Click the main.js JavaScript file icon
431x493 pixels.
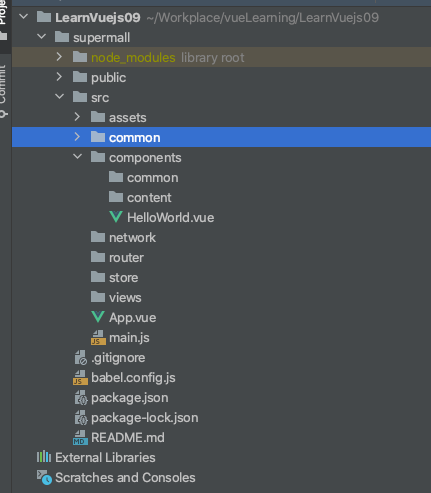tap(98, 337)
